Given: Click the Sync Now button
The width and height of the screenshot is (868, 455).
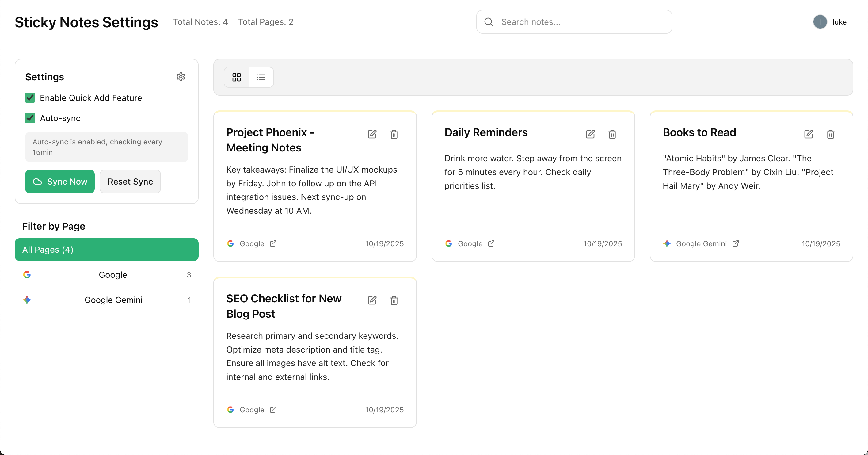Looking at the screenshot, I should [60, 181].
